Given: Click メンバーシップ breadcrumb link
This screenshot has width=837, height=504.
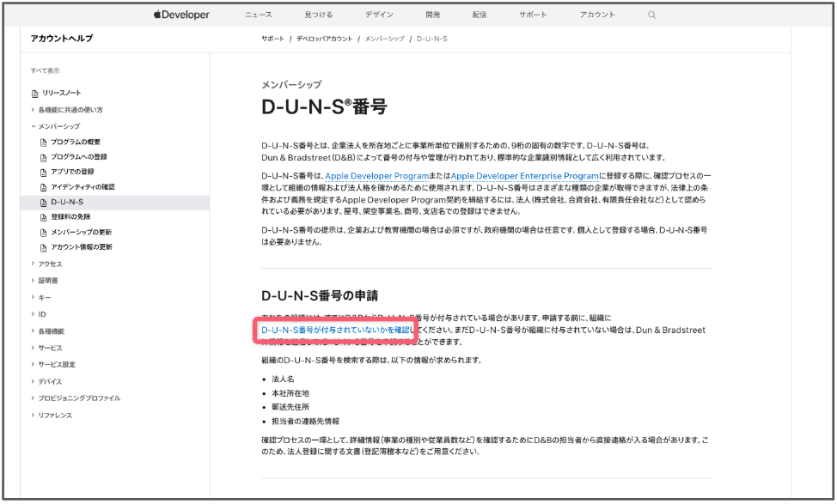Looking at the screenshot, I should [384, 39].
